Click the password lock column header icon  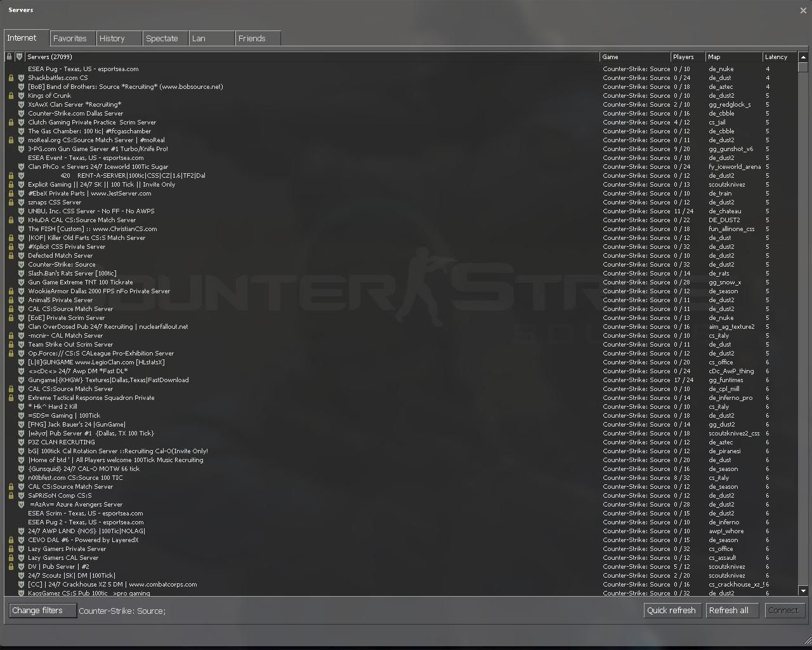9,57
